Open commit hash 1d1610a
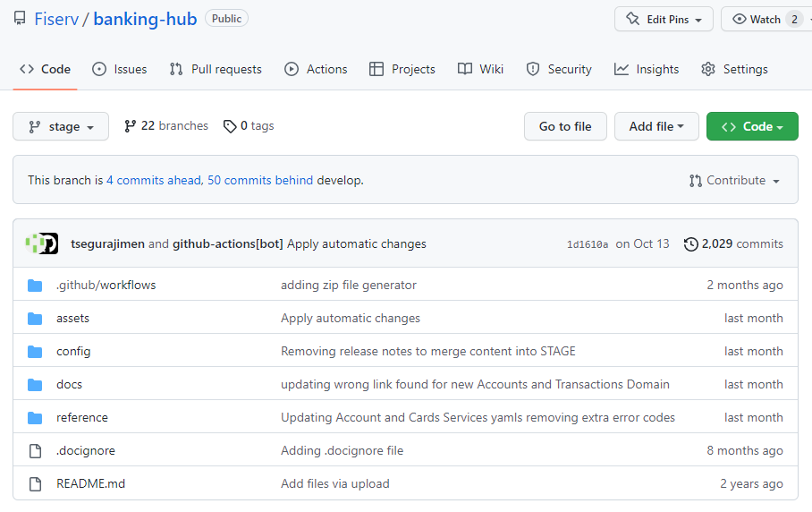 (588, 244)
